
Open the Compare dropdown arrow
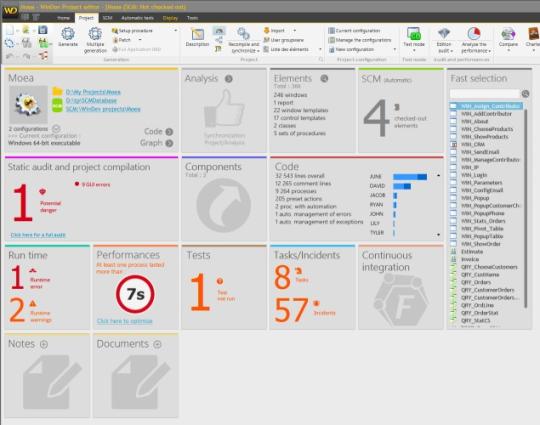[508, 51]
